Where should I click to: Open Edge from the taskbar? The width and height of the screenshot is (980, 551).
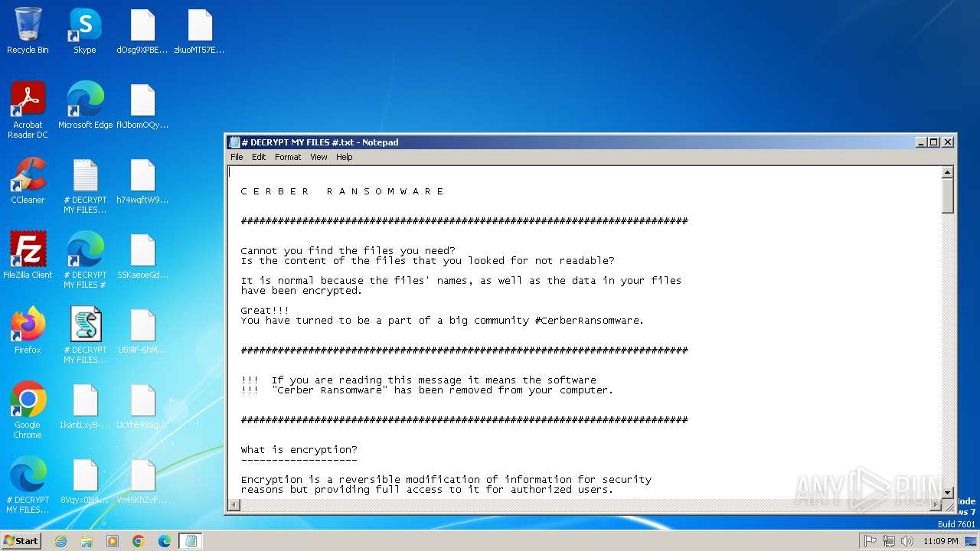[164, 541]
